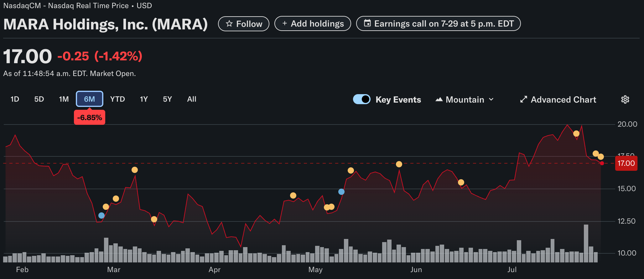Click the plus icon in Add holdings
This screenshot has width=644, height=279.
(x=284, y=23)
